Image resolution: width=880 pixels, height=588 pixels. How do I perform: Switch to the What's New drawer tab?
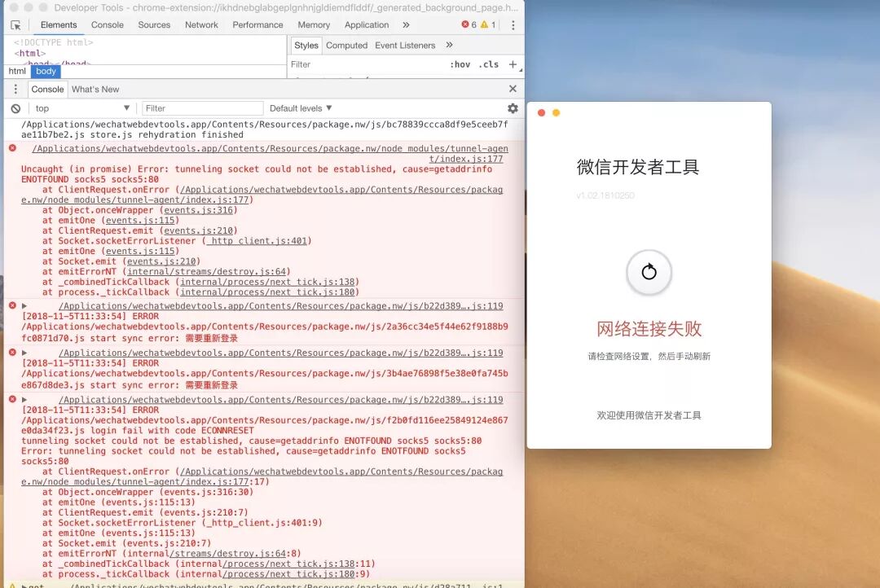pos(95,90)
